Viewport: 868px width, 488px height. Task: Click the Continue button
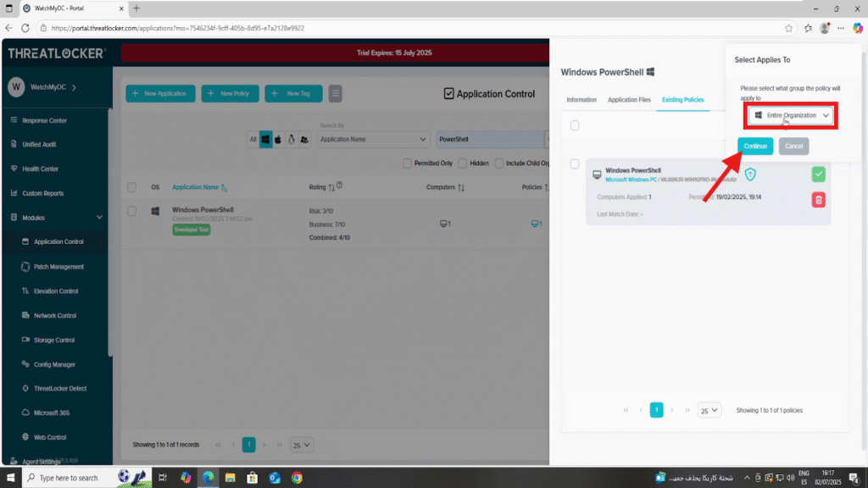point(755,146)
